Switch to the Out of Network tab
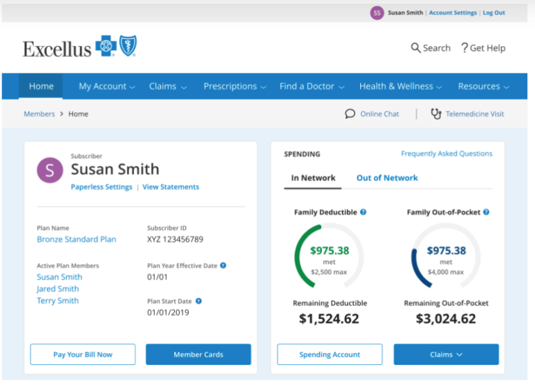This screenshot has width=535, height=392. click(x=387, y=178)
